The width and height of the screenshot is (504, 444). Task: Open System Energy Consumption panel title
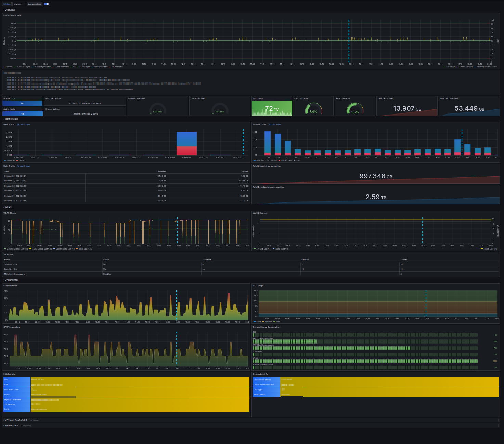pos(266,327)
